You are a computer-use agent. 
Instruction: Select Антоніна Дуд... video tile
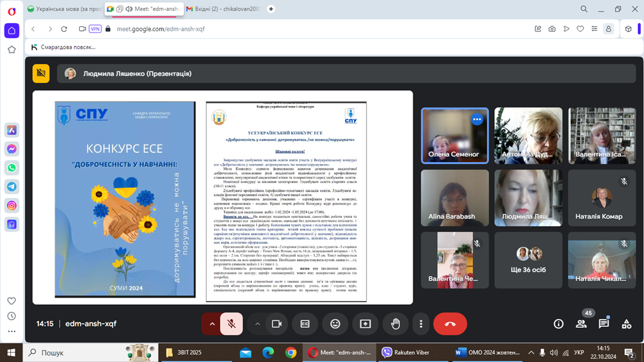(x=528, y=136)
